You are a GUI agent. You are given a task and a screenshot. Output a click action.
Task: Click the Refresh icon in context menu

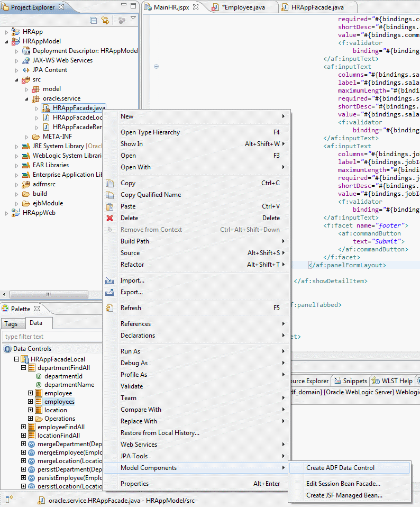click(110, 308)
